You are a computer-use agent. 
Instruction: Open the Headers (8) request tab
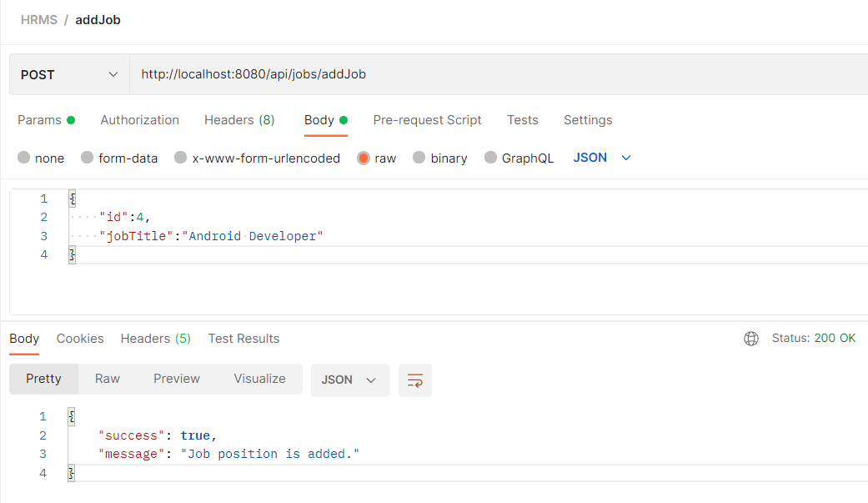(x=239, y=120)
